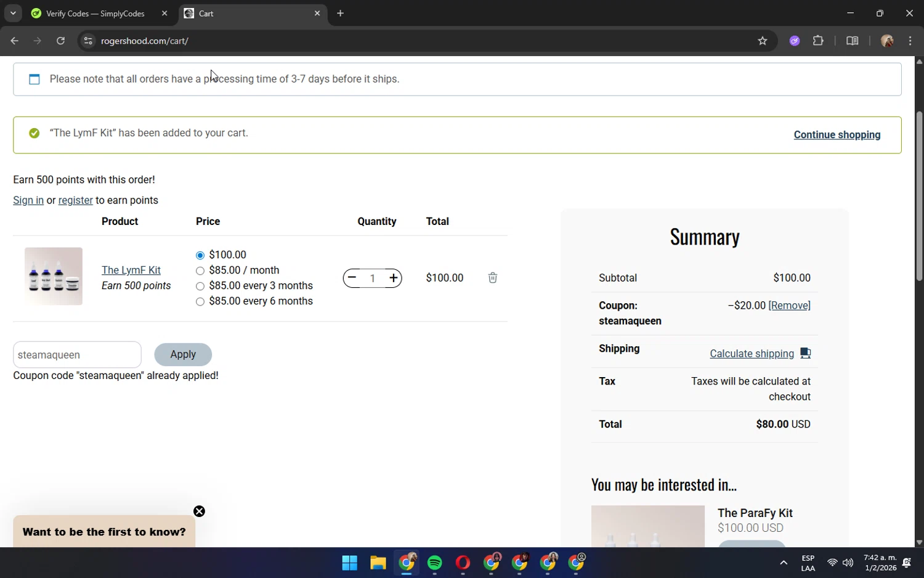Show hidden system tray icons
Viewport: 924px width, 578px height.
click(784, 563)
